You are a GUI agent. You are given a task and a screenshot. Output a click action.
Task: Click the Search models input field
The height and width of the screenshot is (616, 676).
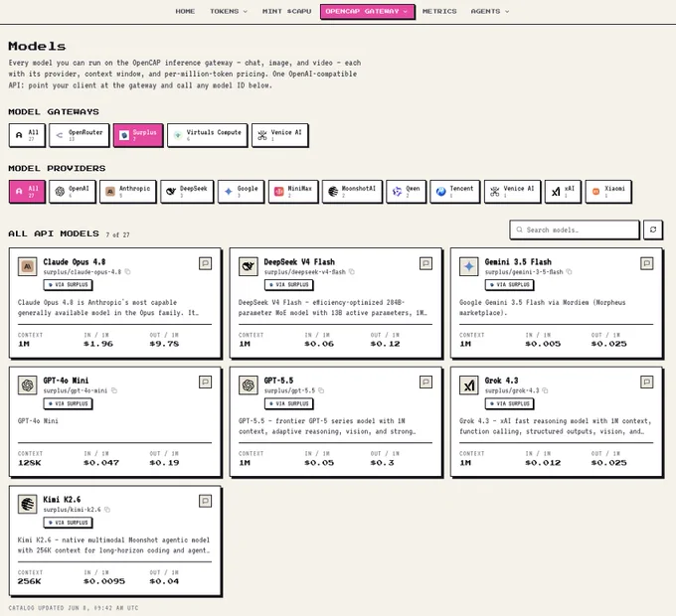pos(575,230)
